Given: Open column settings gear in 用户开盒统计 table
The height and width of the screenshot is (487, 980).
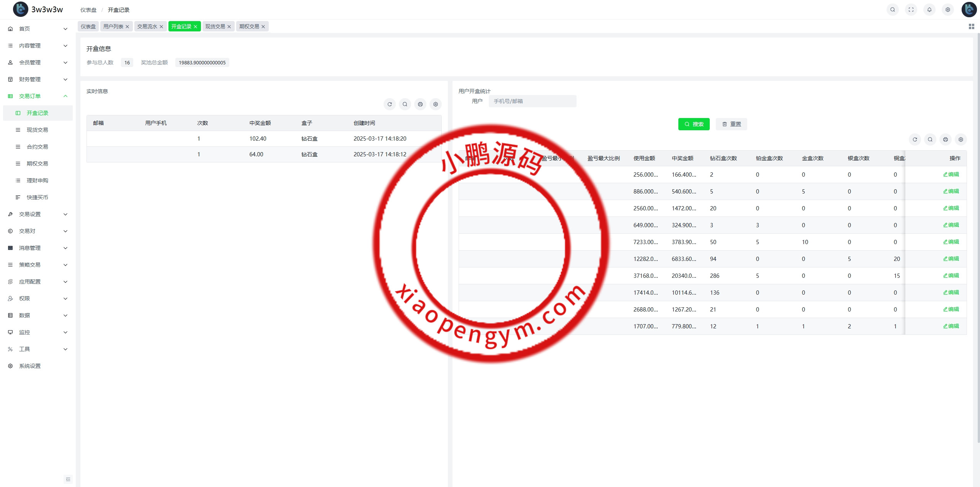Looking at the screenshot, I should coord(960,139).
